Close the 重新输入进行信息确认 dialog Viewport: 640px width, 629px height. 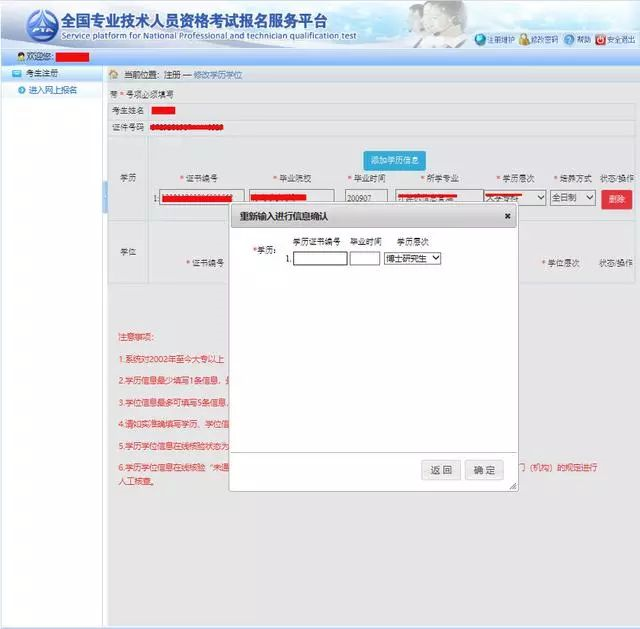pyautogui.click(x=507, y=215)
